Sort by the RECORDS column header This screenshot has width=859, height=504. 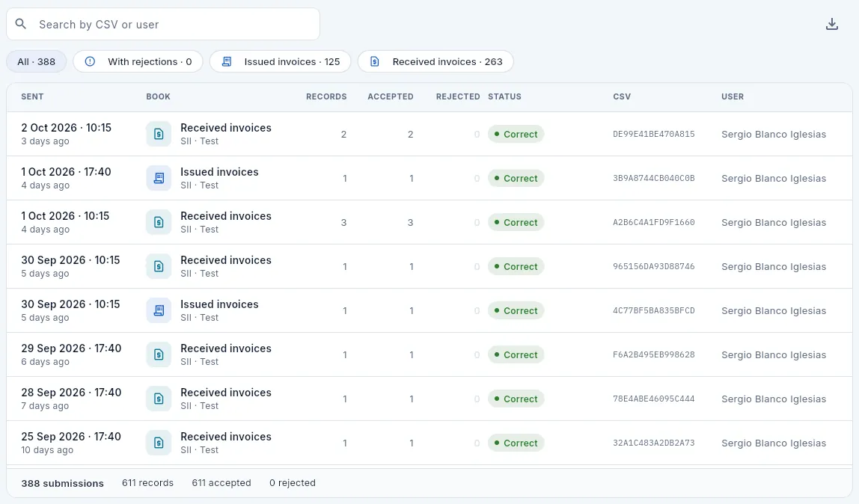click(326, 97)
